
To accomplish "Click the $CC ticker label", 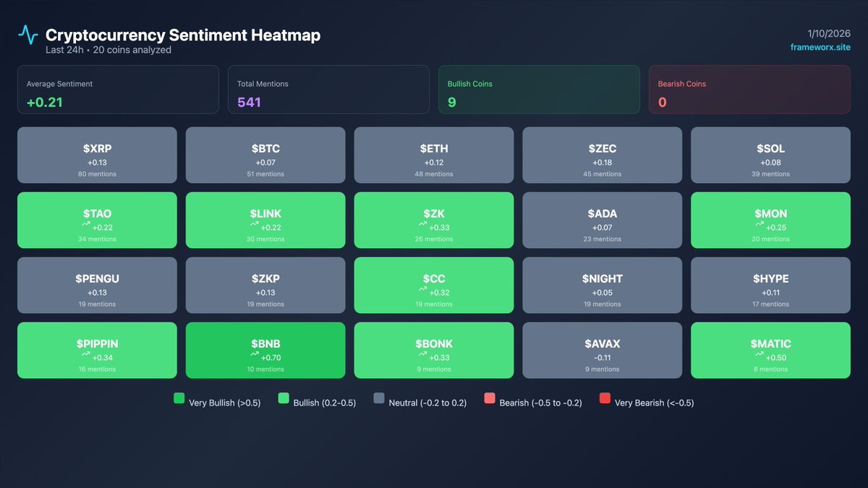I will pos(434,279).
